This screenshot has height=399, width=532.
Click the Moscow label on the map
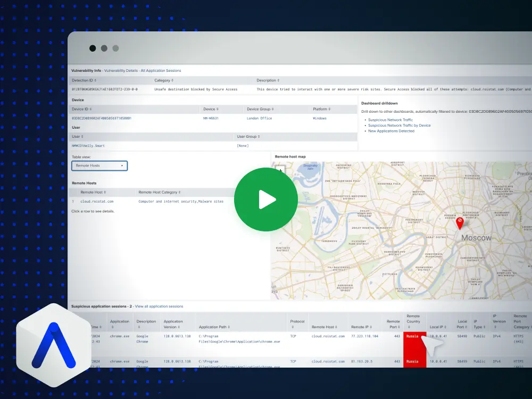click(x=476, y=238)
